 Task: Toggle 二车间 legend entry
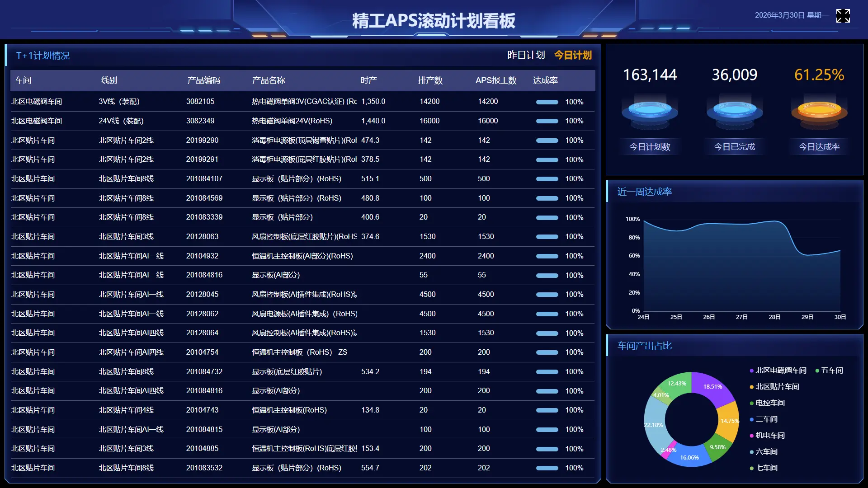click(766, 419)
